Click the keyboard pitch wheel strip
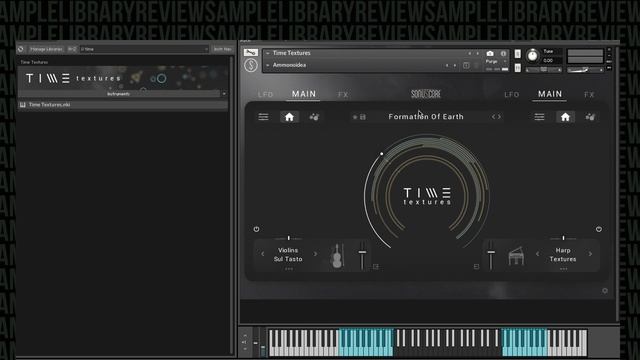This screenshot has width=640, height=360. (x=256, y=342)
